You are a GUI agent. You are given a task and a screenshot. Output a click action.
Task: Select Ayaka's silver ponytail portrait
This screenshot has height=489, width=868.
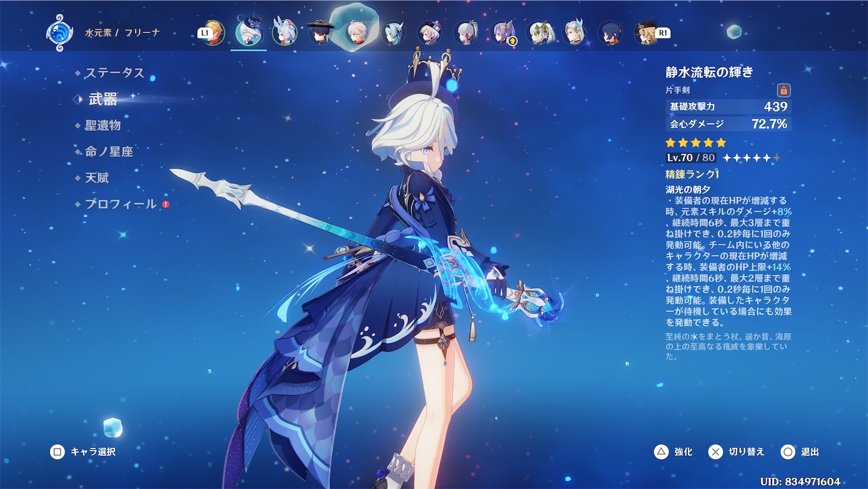tap(466, 33)
